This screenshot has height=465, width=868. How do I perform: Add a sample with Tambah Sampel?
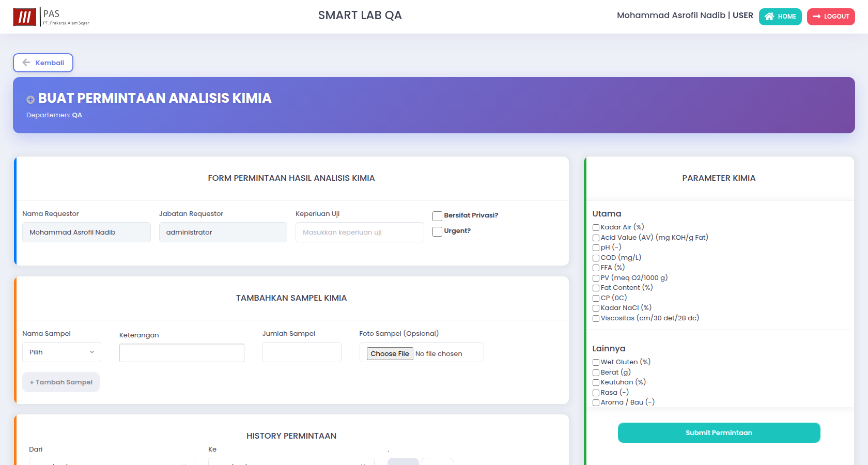pos(61,382)
